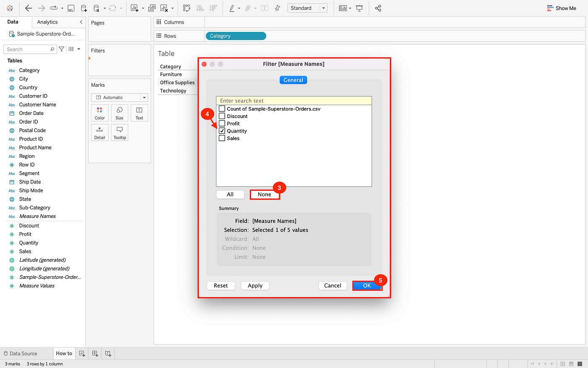Click the Apply button
Screen dimensions: 588x368
coord(255,286)
